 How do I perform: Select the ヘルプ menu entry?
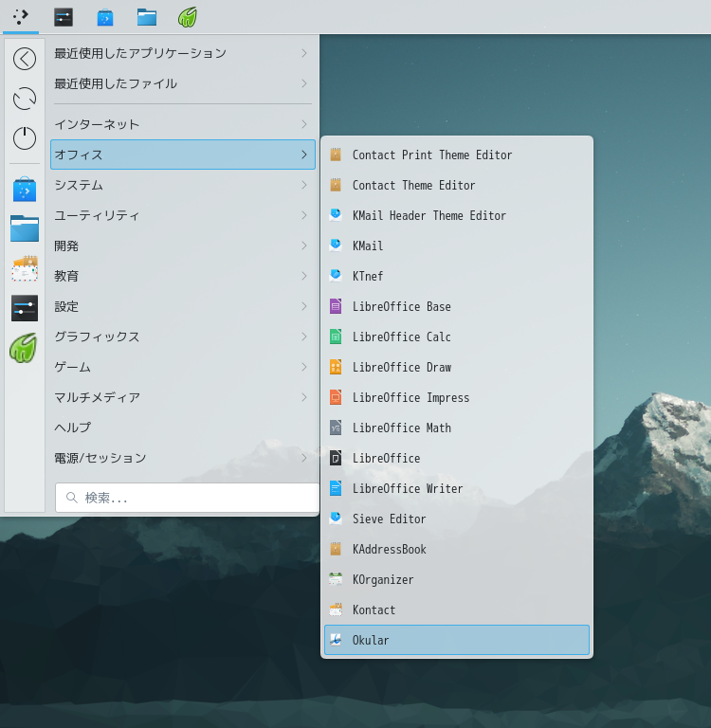click(73, 428)
